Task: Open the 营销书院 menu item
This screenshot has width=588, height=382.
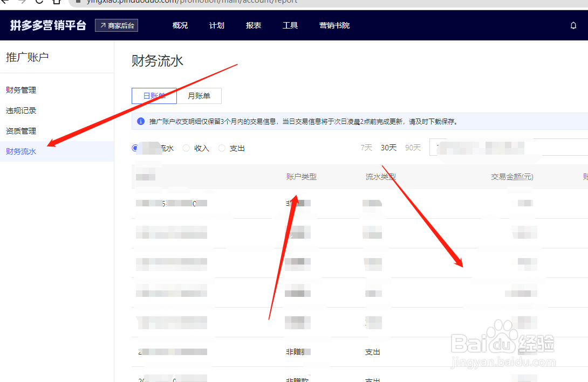Action: pos(334,25)
